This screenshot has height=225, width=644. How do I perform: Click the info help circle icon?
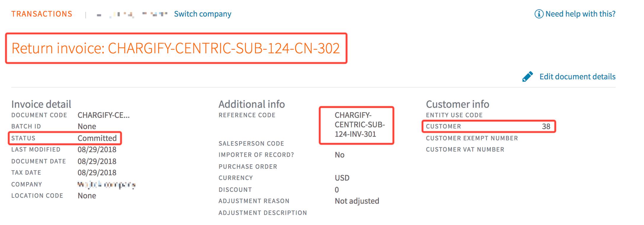539,14
